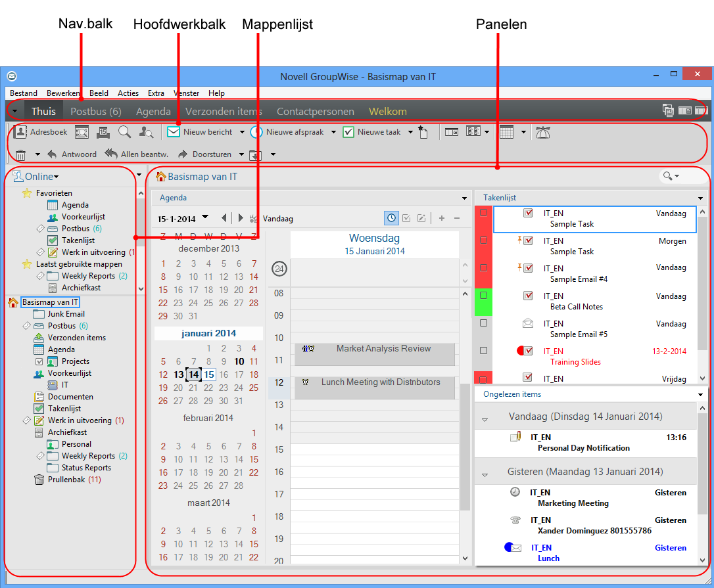Switch to the Verzonden items tab
The width and height of the screenshot is (714, 588).
click(224, 112)
